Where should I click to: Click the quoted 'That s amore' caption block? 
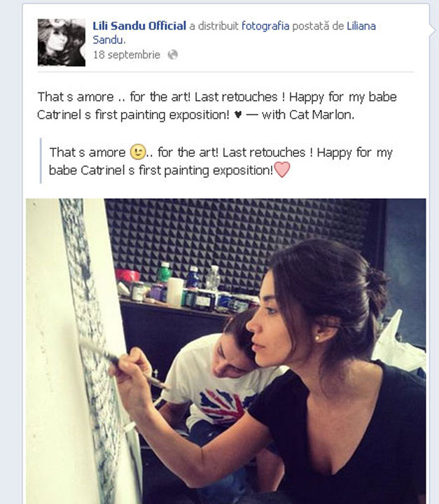[221, 161]
